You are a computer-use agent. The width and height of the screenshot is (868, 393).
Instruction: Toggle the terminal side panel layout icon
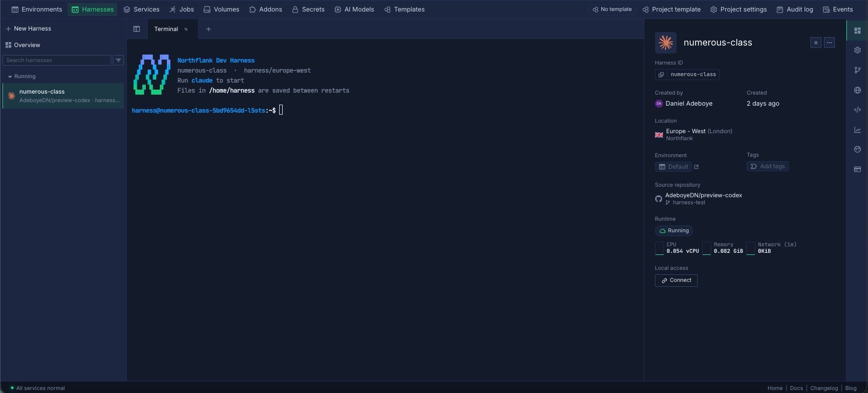[x=136, y=29]
